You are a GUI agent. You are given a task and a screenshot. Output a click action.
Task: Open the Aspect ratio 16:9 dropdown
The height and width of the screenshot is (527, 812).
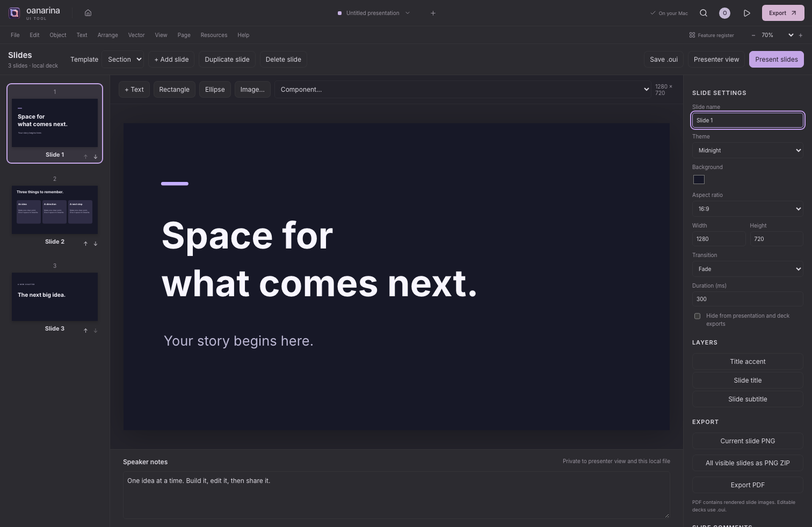coord(748,209)
